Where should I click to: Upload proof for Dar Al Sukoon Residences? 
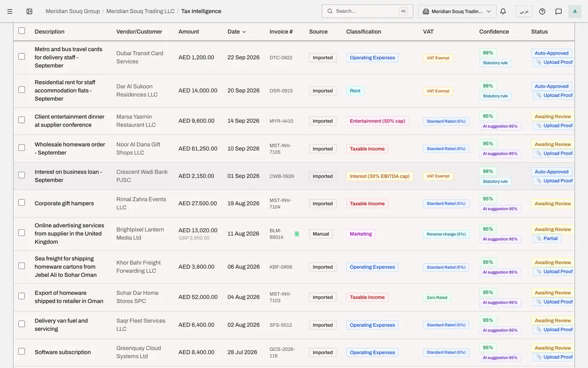(554, 95)
